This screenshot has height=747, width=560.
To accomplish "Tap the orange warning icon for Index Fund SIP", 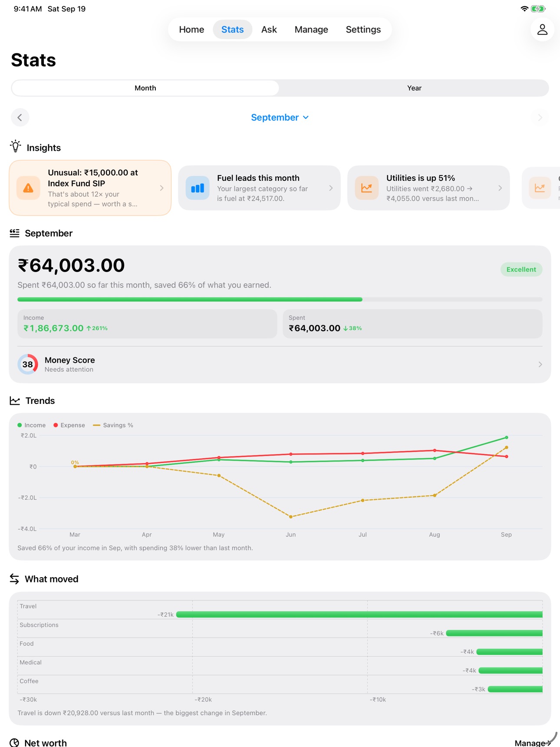I will click(x=28, y=188).
